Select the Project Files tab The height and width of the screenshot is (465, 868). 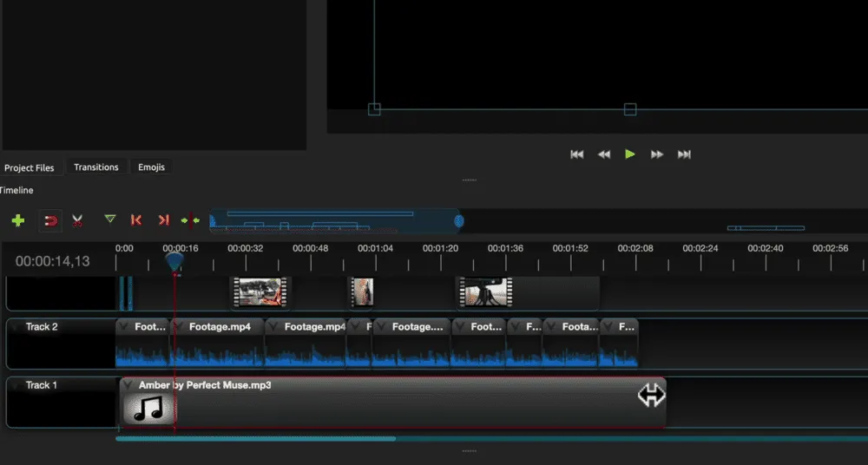click(x=29, y=167)
